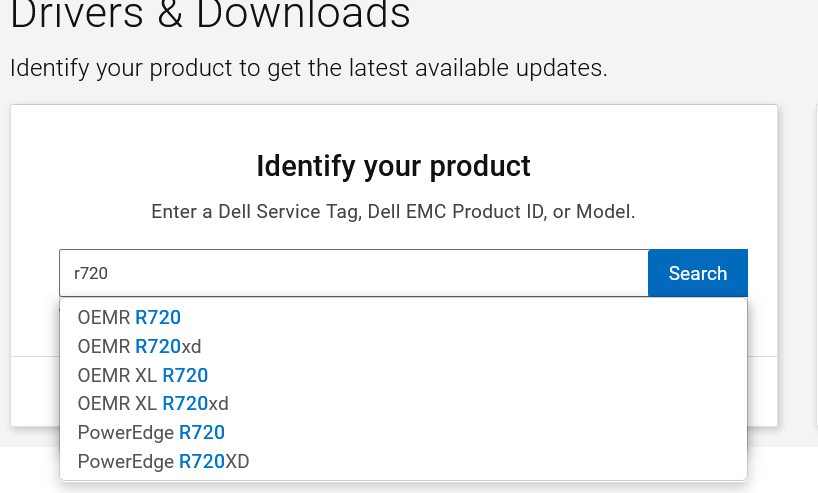The height and width of the screenshot is (493, 818).
Task: Choose PowerEdge R720 from dropdown list
Action: point(403,432)
